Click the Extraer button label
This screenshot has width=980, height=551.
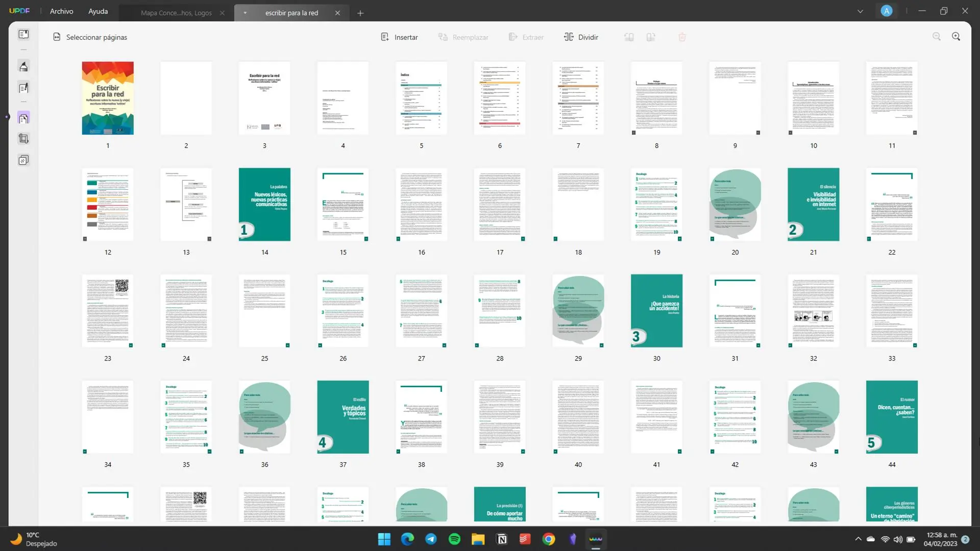pyautogui.click(x=533, y=37)
